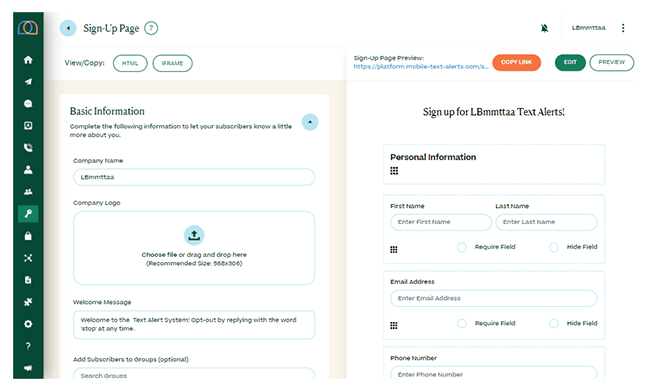The height and width of the screenshot is (391, 649).
Task: Click 'Sign up for LBmmttaa Text Alerts!' title
Action: [493, 112]
